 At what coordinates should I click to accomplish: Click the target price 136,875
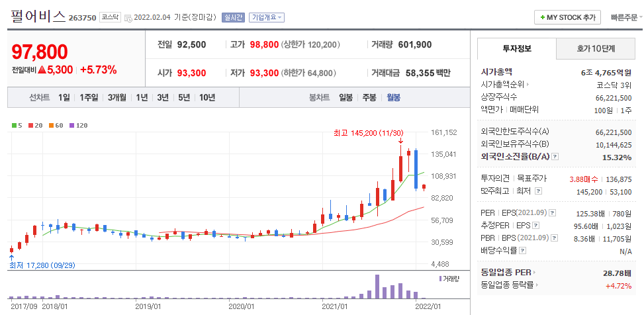[x=620, y=179]
